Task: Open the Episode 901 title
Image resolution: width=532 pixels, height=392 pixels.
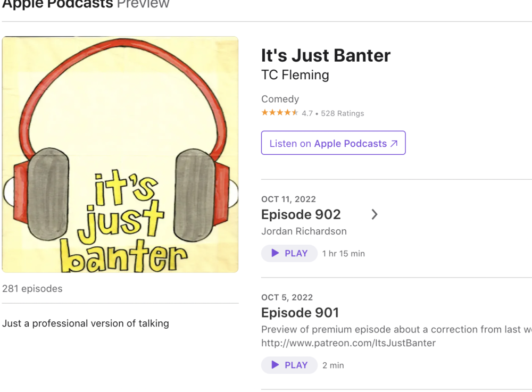Action: tap(300, 312)
